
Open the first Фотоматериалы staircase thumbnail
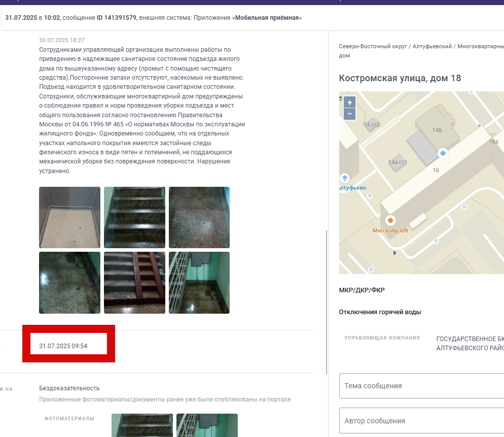coord(142,425)
